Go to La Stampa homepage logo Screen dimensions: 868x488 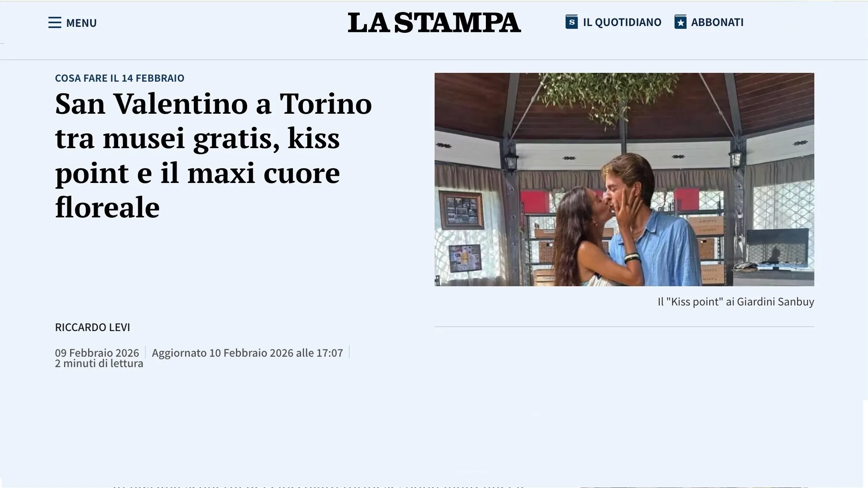pyautogui.click(x=434, y=22)
